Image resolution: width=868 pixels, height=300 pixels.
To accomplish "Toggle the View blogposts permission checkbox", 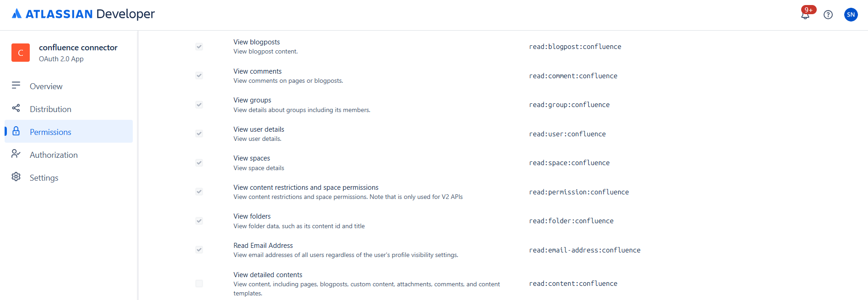I will (199, 46).
